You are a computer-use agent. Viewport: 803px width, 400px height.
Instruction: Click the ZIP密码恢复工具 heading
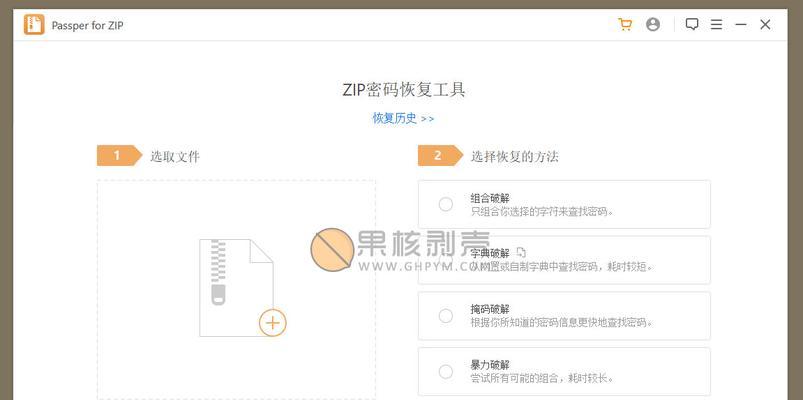point(404,90)
